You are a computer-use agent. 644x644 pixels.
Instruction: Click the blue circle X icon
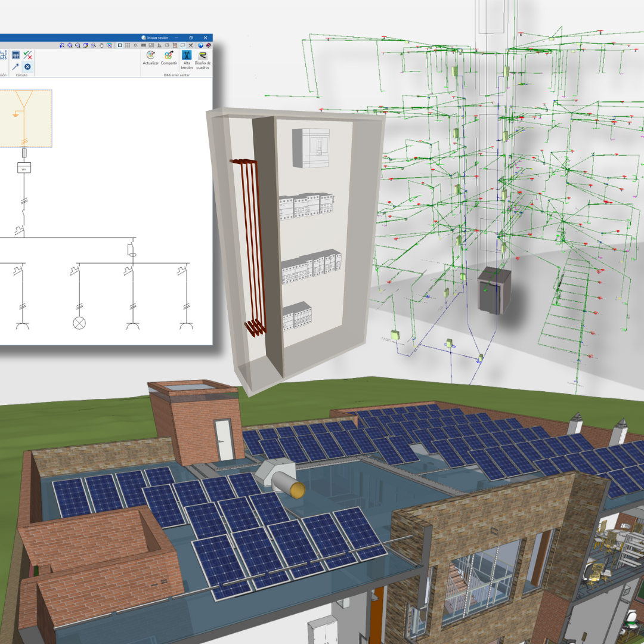point(27,67)
